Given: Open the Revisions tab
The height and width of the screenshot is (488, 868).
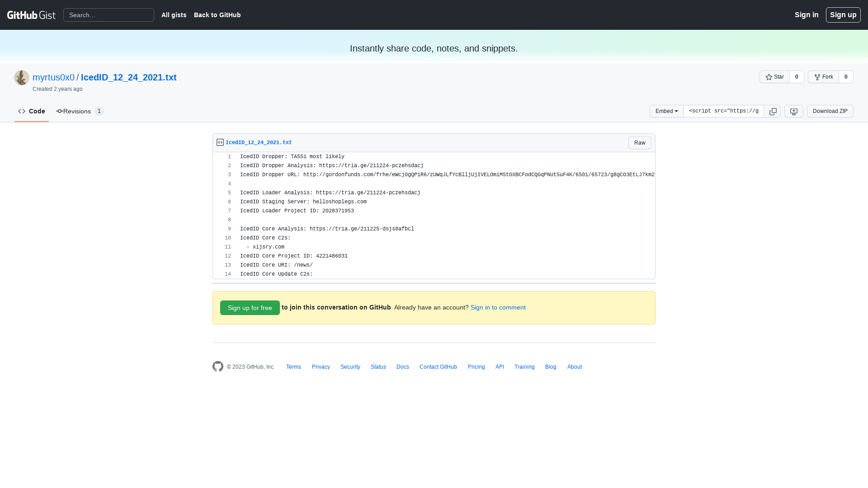Looking at the screenshot, I should (x=80, y=111).
